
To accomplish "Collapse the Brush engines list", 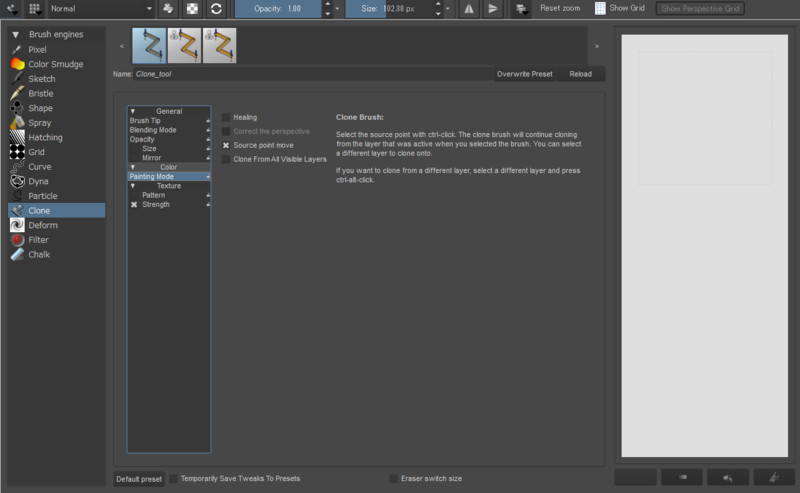I will click(16, 34).
